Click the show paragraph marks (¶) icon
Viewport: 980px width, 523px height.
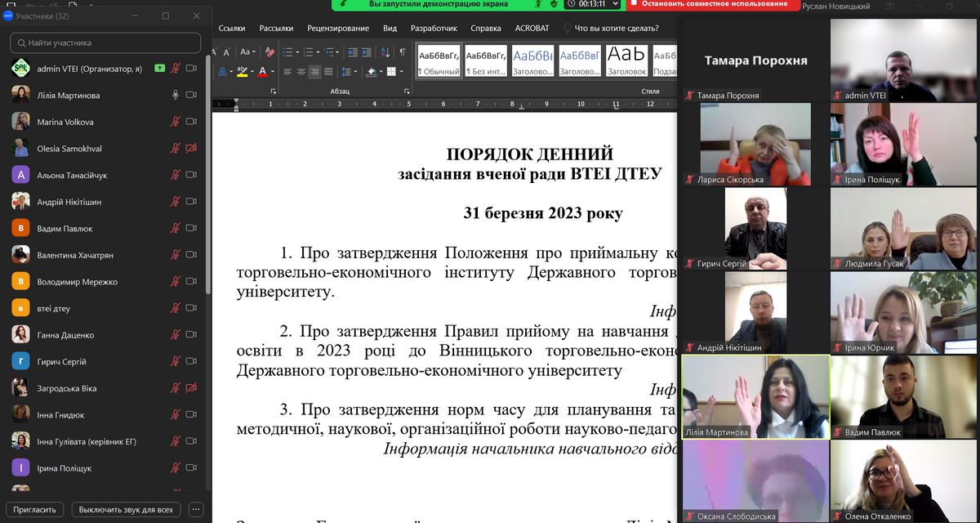[403, 53]
